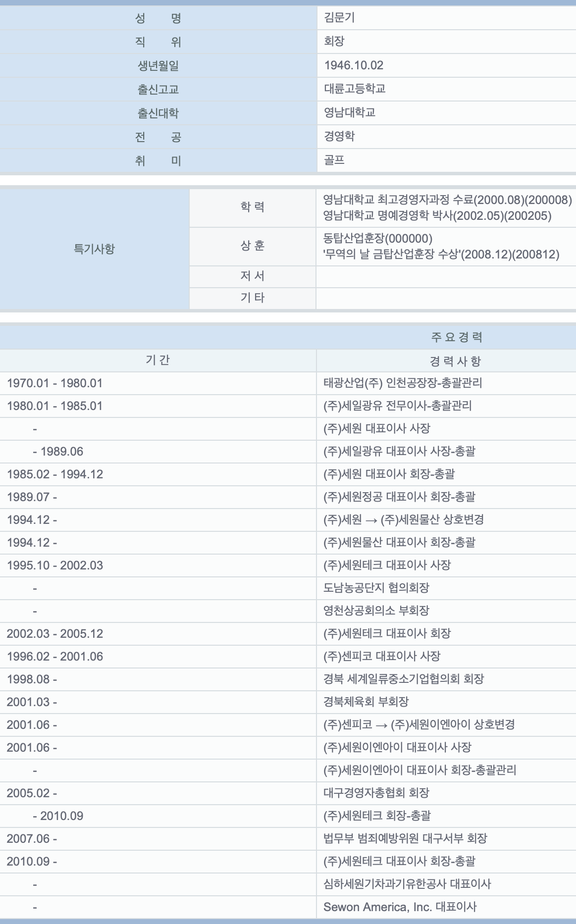Screen dimensions: 576x924
Task: Select the 출신고교 label
Action: (158, 90)
